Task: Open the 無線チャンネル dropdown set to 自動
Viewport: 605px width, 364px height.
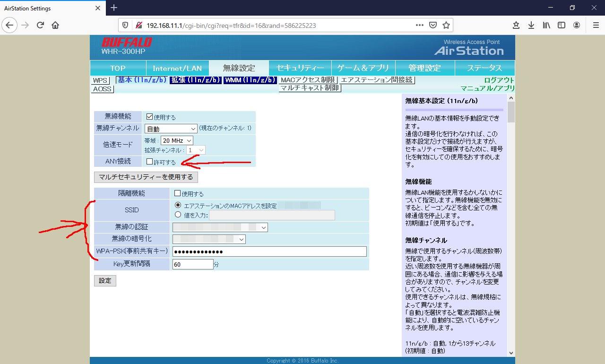Action: coord(171,129)
